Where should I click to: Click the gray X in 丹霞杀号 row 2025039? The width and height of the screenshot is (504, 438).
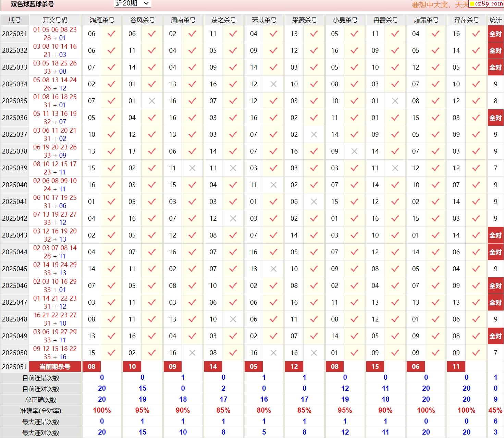click(x=395, y=168)
